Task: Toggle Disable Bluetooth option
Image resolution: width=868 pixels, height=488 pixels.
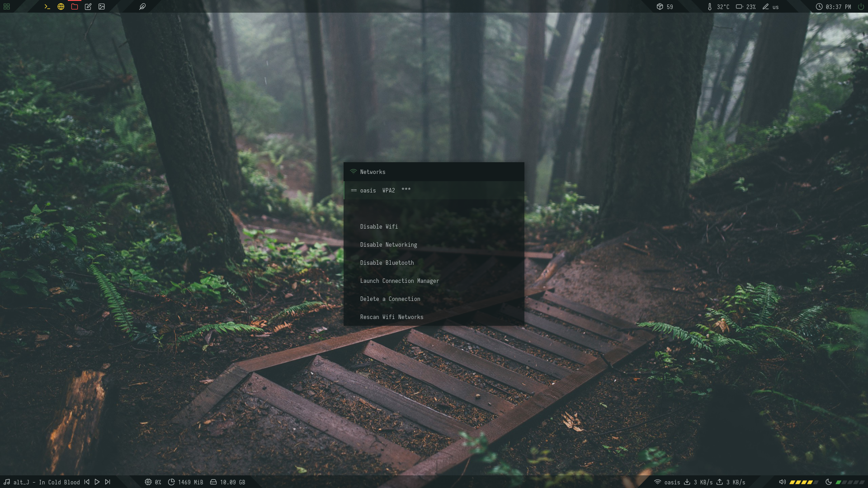Action: pos(387,263)
